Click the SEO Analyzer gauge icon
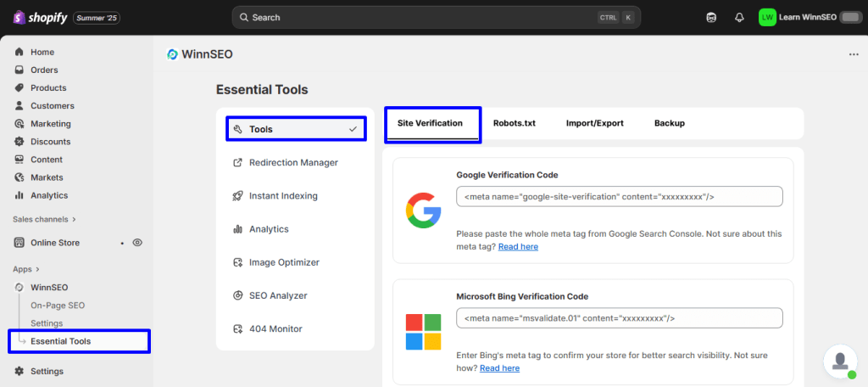This screenshot has height=387, width=868. tap(238, 295)
